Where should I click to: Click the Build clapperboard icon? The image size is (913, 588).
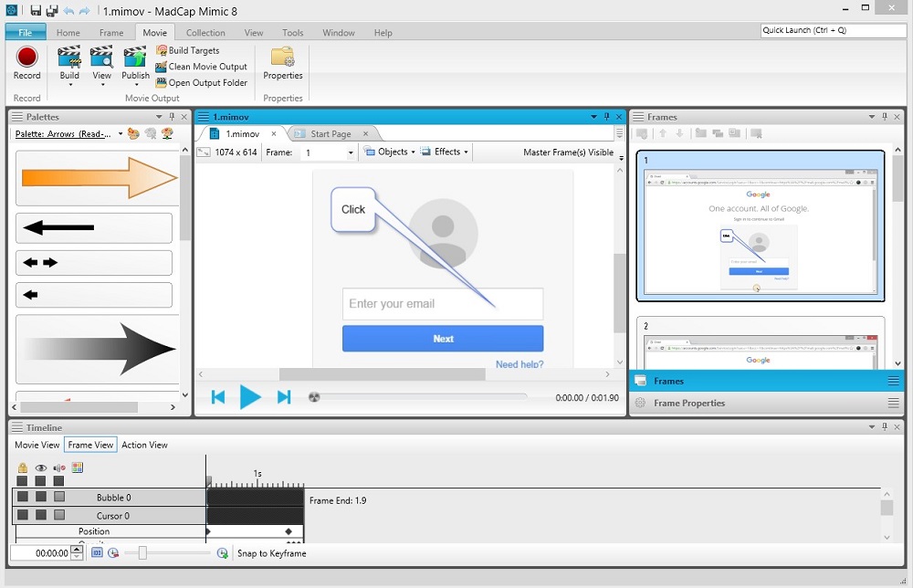68,57
